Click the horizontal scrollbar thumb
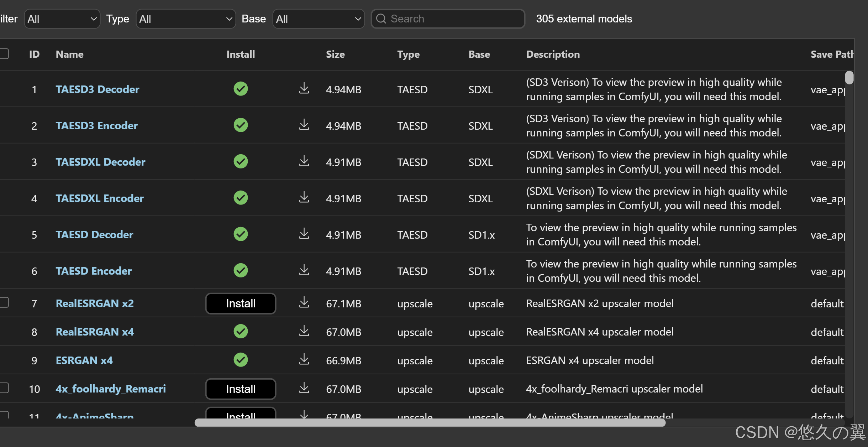Viewport: 868px width, 447px height. [x=430, y=423]
